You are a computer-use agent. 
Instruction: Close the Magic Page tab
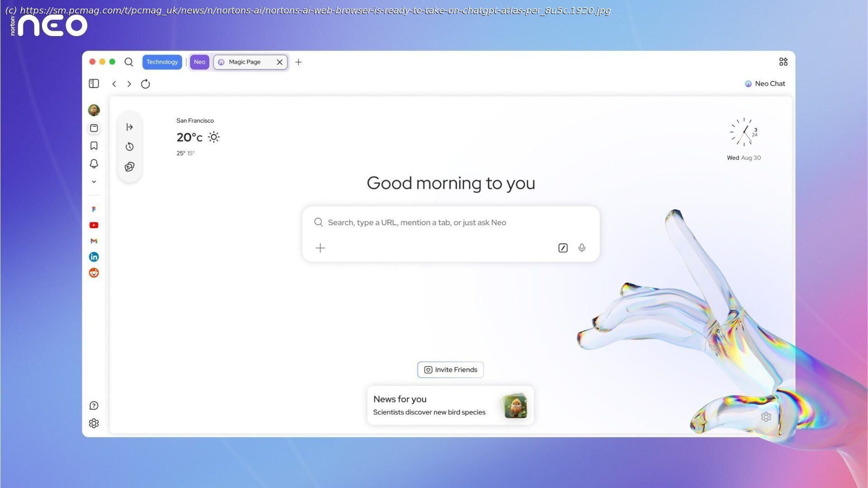(279, 62)
